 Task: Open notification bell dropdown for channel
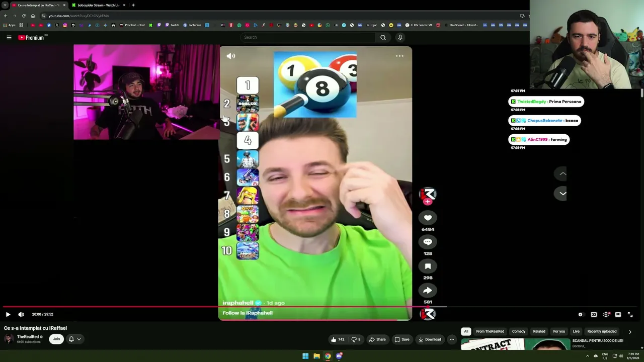tap(74, 339)
